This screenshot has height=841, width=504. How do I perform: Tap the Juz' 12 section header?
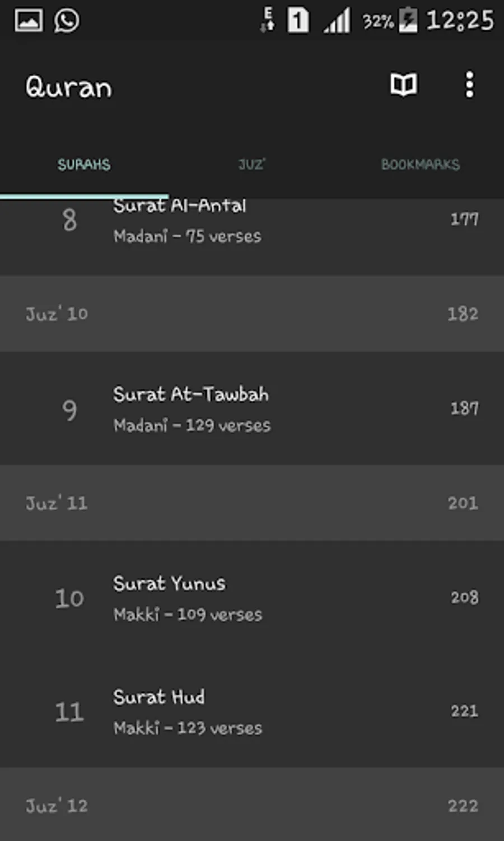(252, 805)
